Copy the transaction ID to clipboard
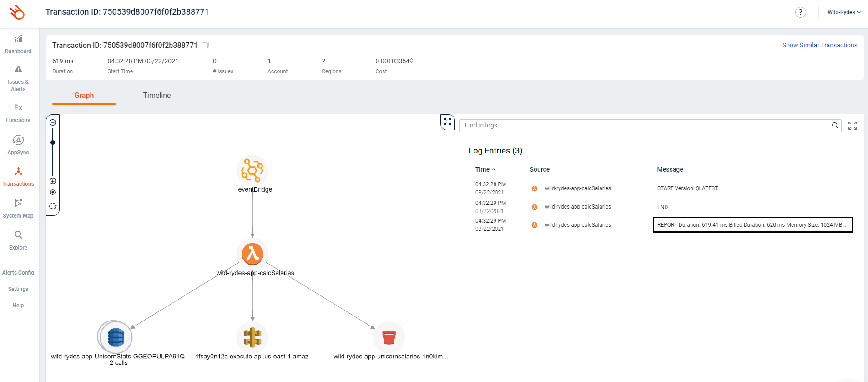 206,45
